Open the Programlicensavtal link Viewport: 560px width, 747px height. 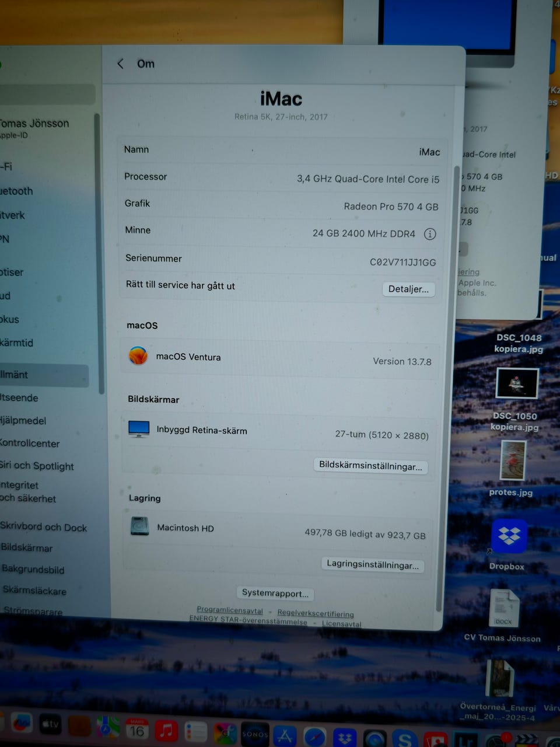point(230,610)
